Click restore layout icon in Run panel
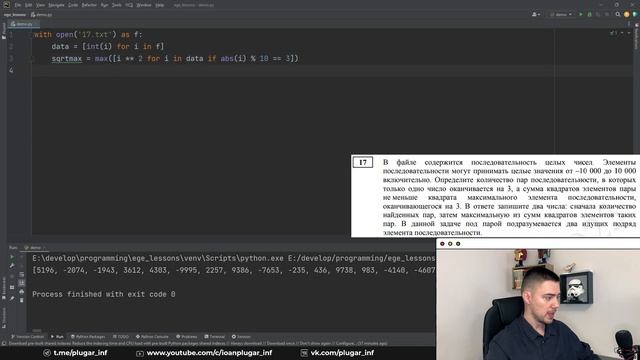This screenshot has height=360, width=640. click(x=12, y=287)
